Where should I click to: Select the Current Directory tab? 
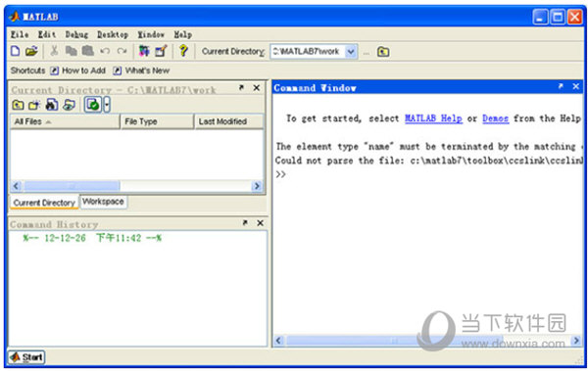[44, 203]
